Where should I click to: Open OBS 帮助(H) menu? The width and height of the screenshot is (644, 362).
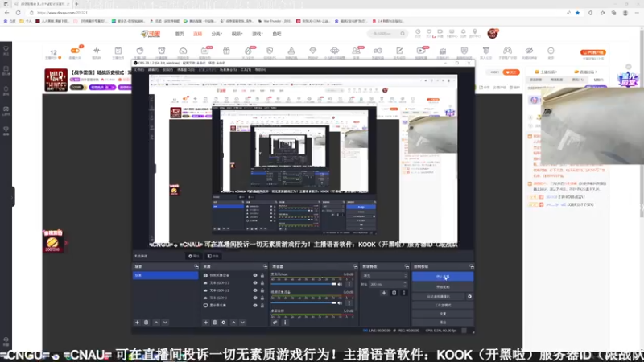click(x=260, y=70)
